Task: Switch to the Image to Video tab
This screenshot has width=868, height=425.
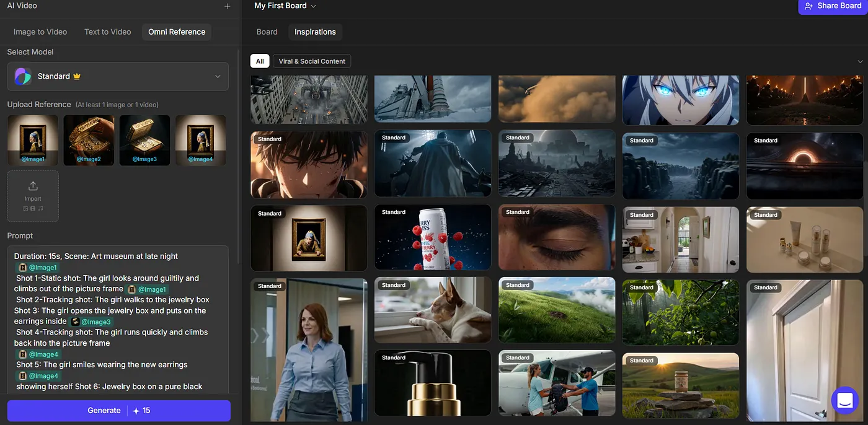Action: (x=40, y=32)
